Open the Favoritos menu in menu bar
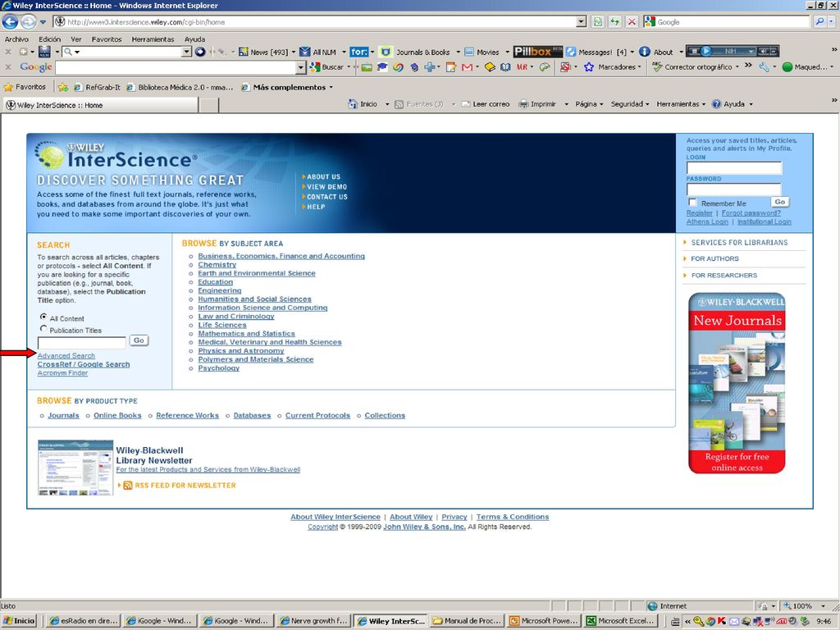Image resolution: width=840 pixels, height=630 pixels. click(107, 39)
